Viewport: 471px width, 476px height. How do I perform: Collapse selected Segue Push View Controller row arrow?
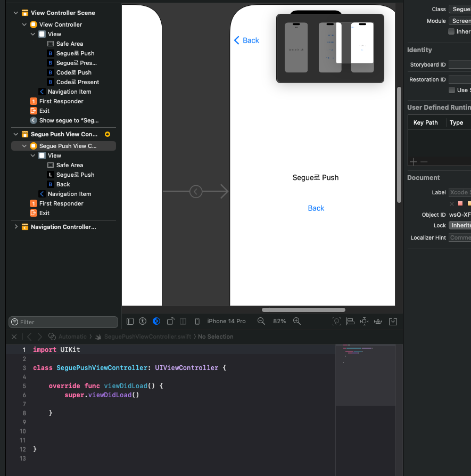point(24,146)
